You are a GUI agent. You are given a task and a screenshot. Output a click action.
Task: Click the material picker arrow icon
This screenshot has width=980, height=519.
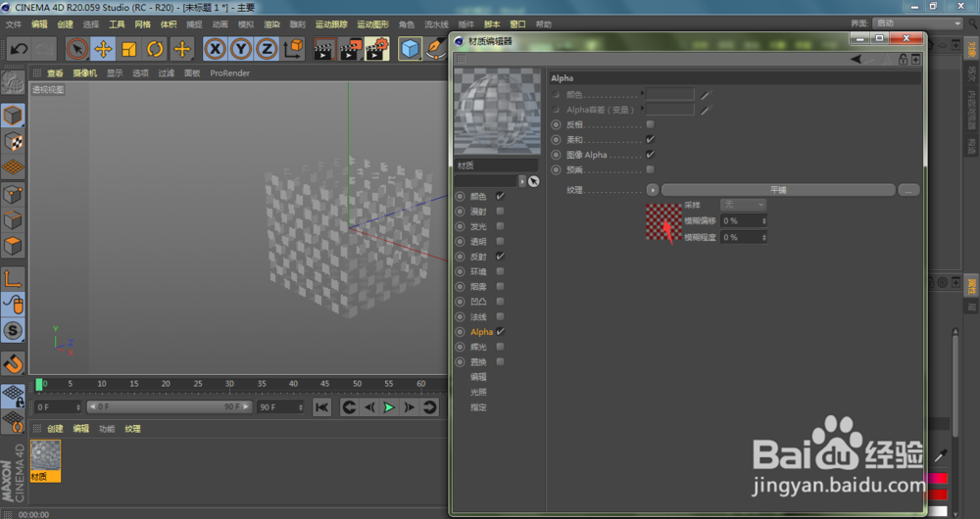pos(533,181)
